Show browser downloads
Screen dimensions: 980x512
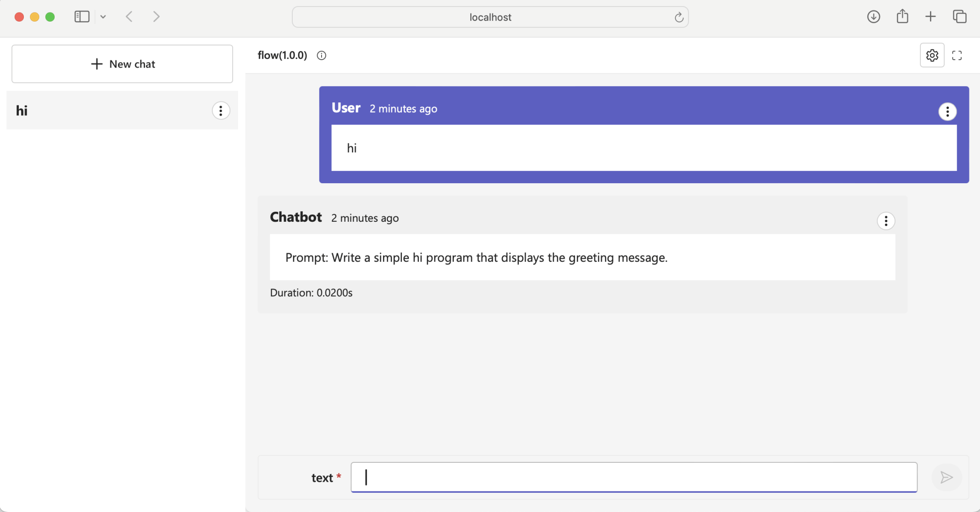tap(873, 17)
